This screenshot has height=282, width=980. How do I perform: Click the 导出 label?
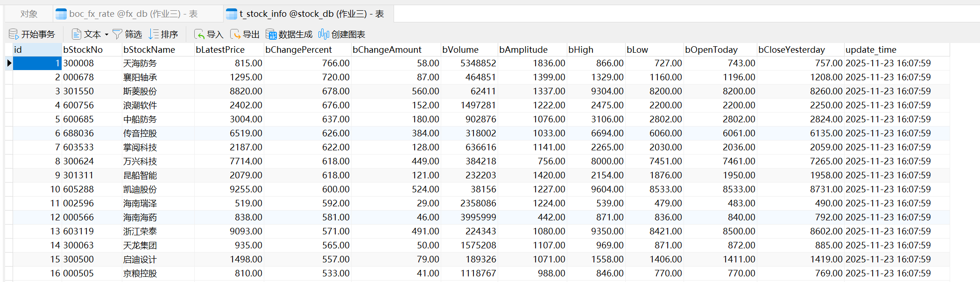pos(251,35)
